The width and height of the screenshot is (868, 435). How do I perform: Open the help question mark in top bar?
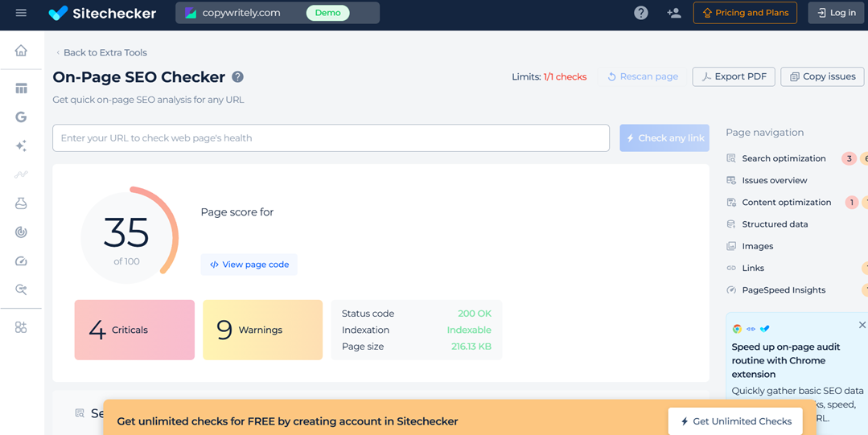(x=641, y=13)
